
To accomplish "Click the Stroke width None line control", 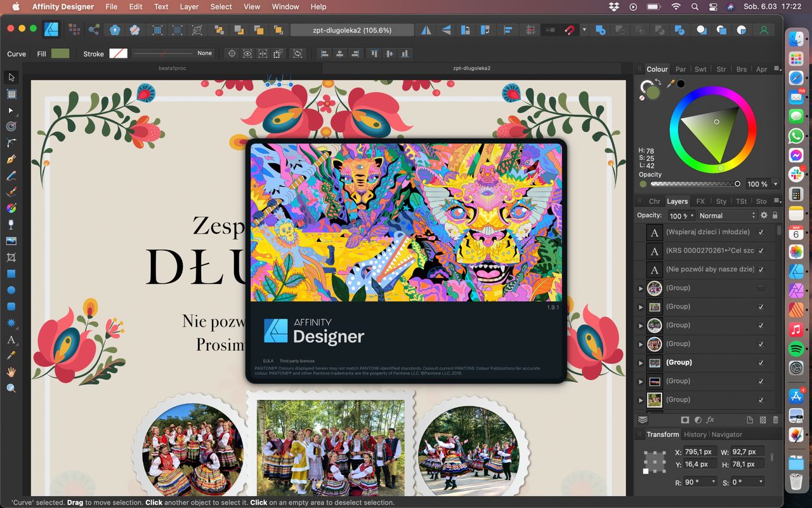I will point(173,53).
